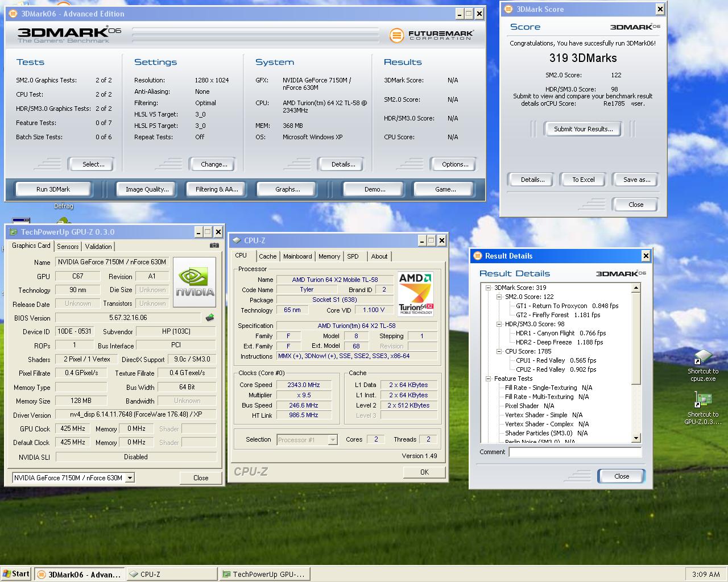Select Fill Rate - Single-Texturing row
The width and height of the screenshot is (728, 582).
[548, 388]
